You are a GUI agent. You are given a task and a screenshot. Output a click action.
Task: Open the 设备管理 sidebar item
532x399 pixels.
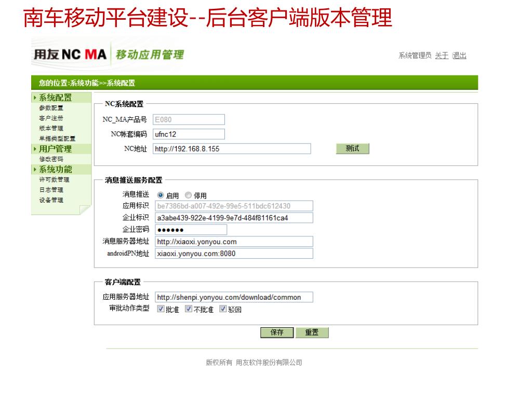pyautogui.click(x=51, y=200)
